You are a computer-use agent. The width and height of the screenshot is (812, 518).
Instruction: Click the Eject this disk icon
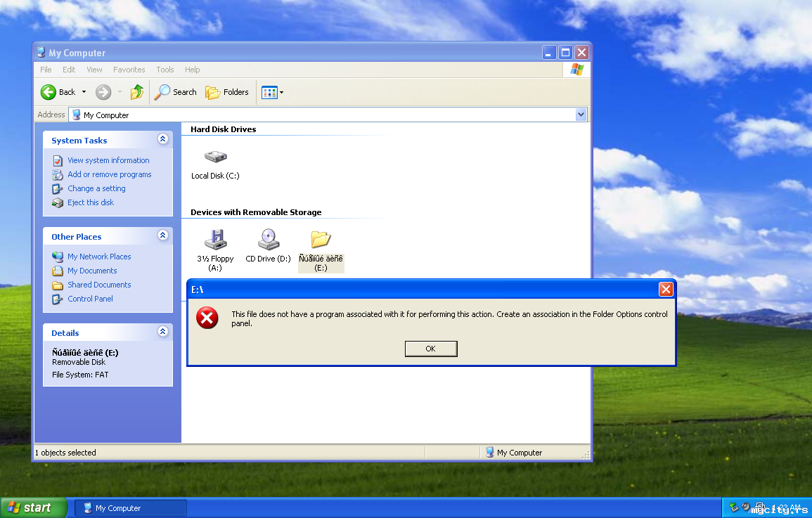(58, 203)
